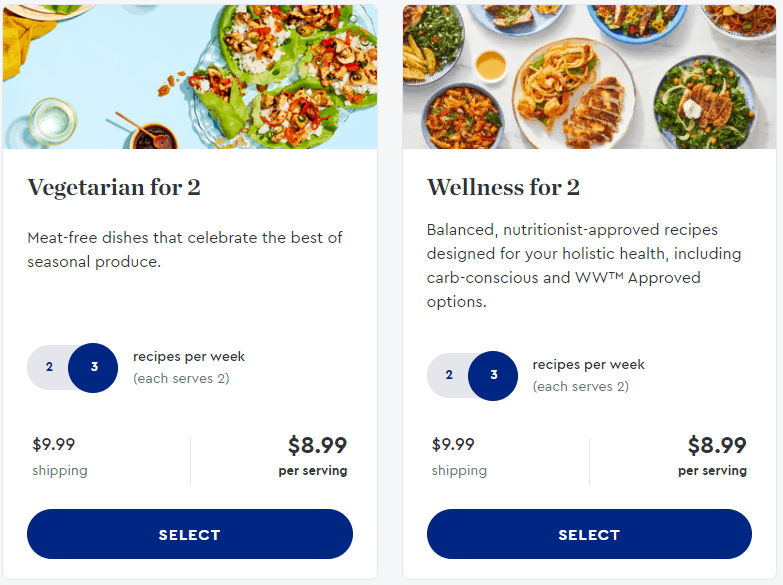The image size is (783, 585).
Task: Open the Vegetarian lettuce wraps photo
Action: (x=190, y=76)
